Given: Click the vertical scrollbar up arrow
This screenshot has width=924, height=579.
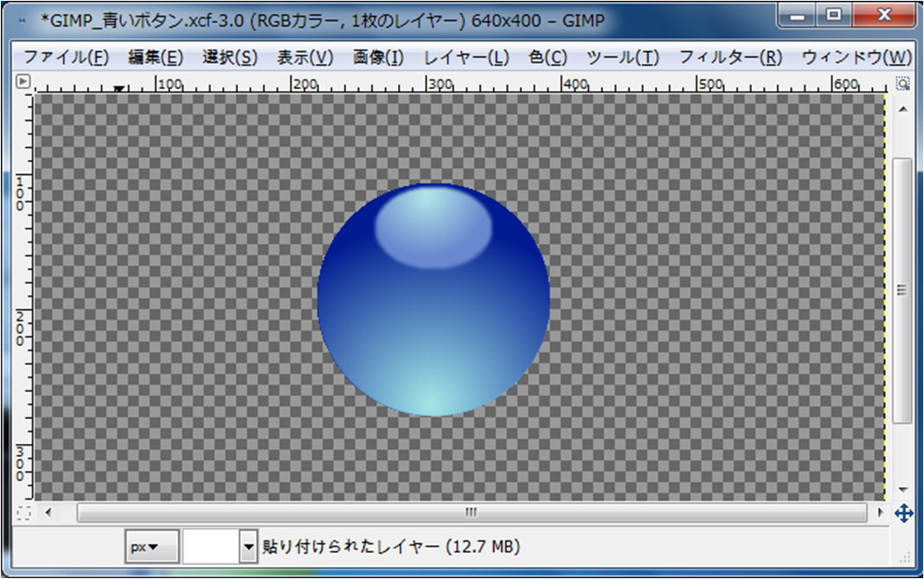Looking at the screenshot, I should (902, 109).
